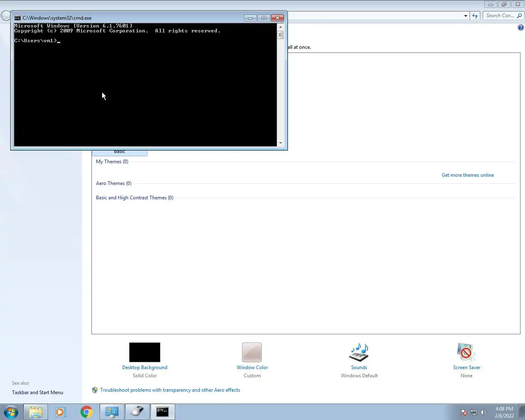Minimize the cmd.exe window
Viewport: 525px width, 420px height.
pos(250,18)
